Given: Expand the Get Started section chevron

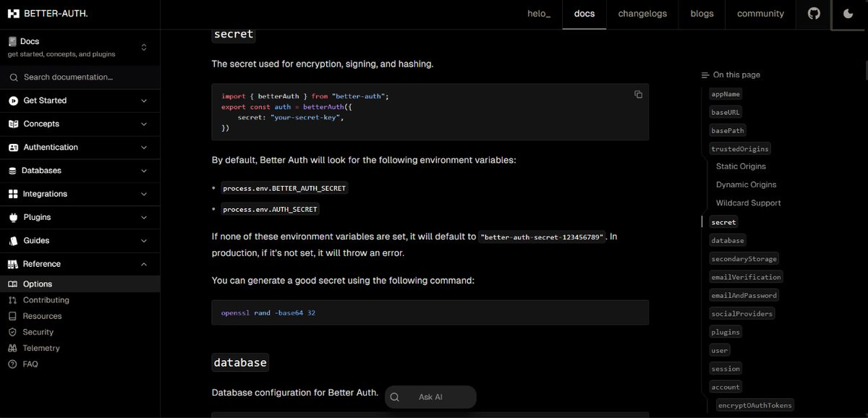Looking at the screenshot, I should coord(144,101).
